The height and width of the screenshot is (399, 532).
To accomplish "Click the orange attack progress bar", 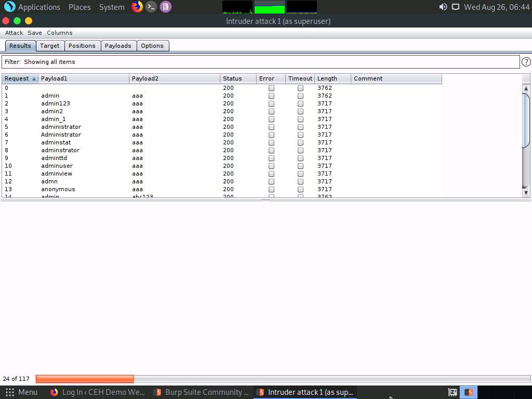I will pyautogui.click(x=85, y=379).
